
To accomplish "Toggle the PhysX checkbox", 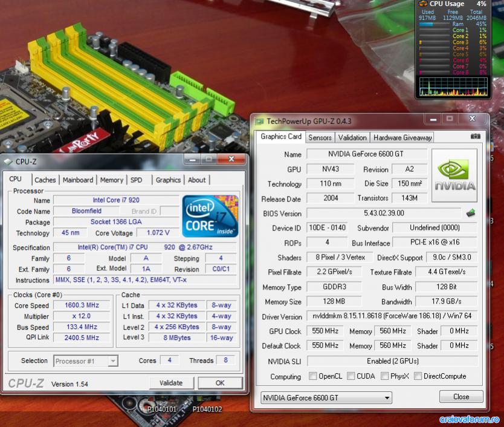I will (x=384, y=376).
